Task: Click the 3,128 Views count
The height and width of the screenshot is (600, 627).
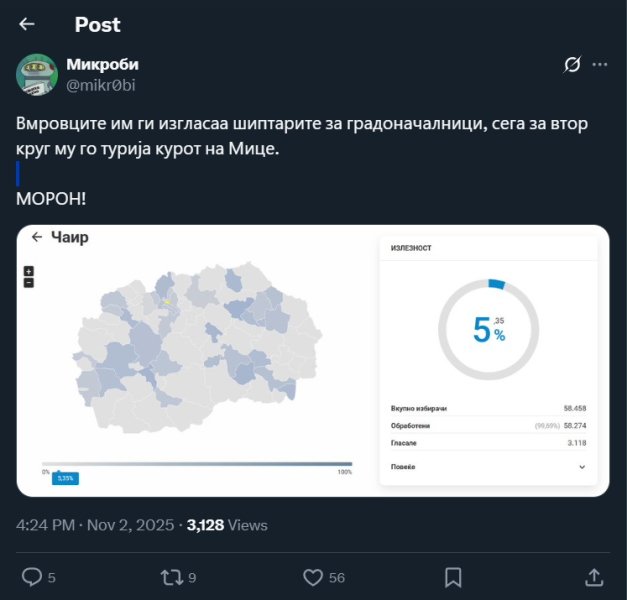Action: (x=227, y=525)
